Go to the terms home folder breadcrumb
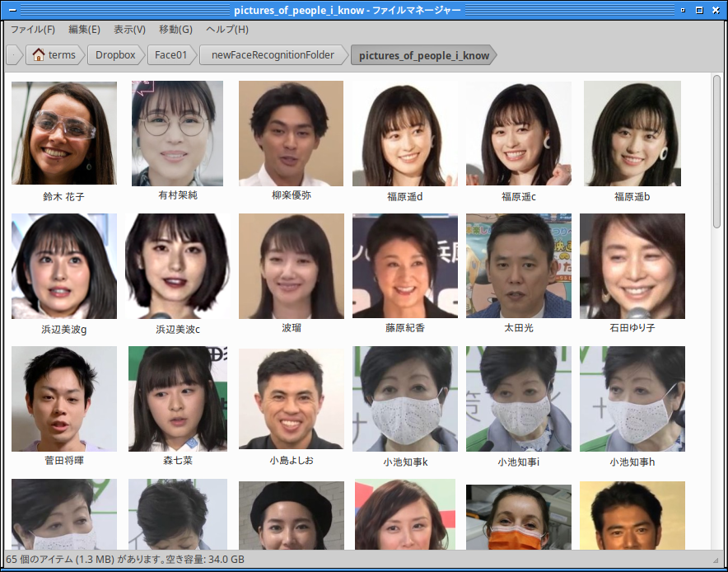The height and width of the screenshot is (572, 728). pos(54,55)
